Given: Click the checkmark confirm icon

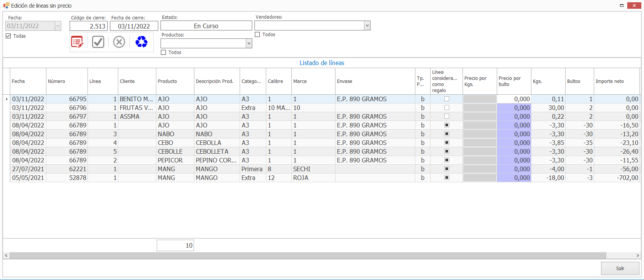Looking at the screenshot, I should pos(98,42).
